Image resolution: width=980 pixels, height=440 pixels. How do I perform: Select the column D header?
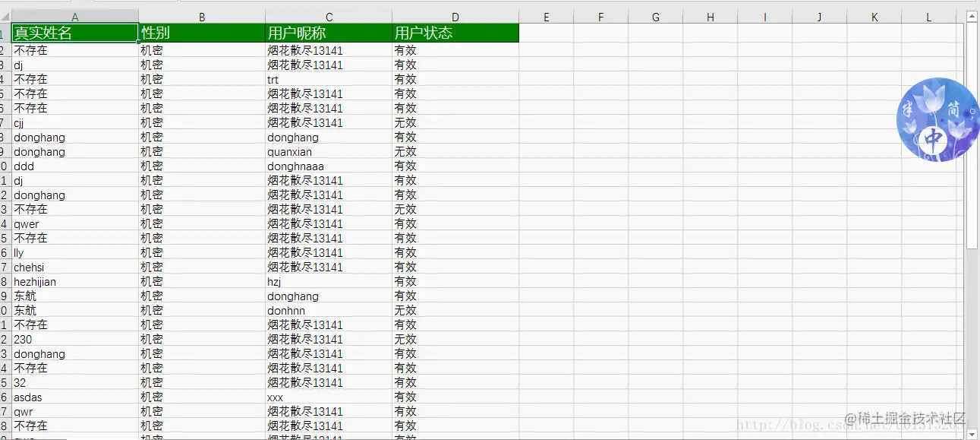click(455, 16)
